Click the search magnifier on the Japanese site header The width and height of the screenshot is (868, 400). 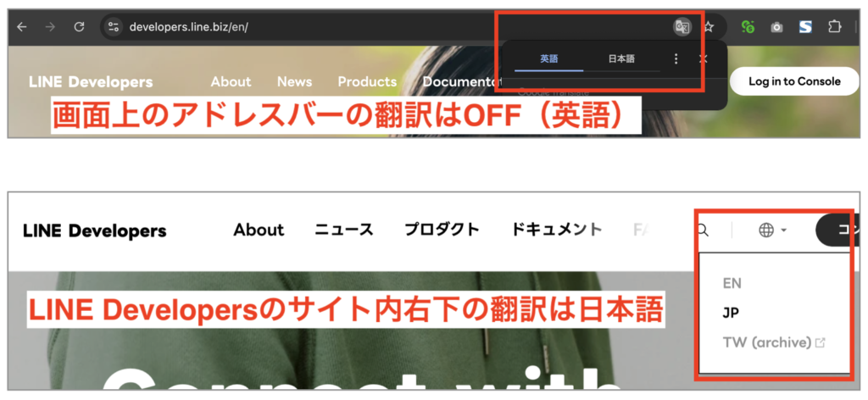(703, 230)
